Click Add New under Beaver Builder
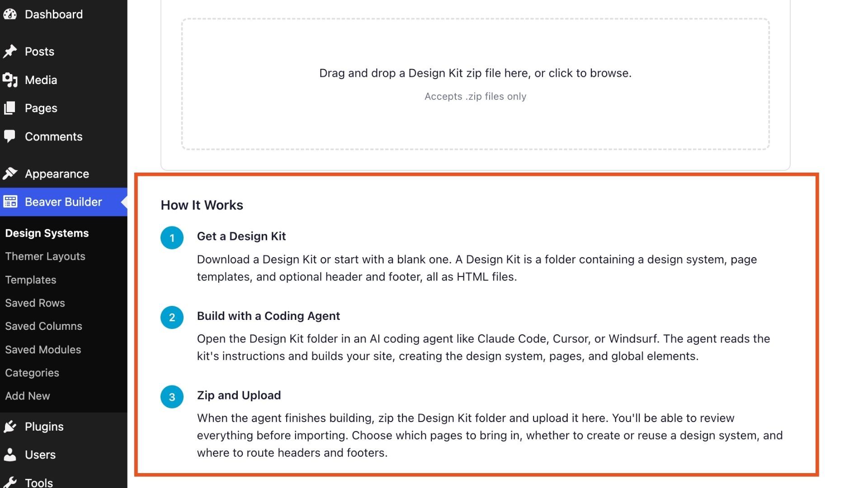Viewport: 868px width, 488px height. click(x=28, y=396)
